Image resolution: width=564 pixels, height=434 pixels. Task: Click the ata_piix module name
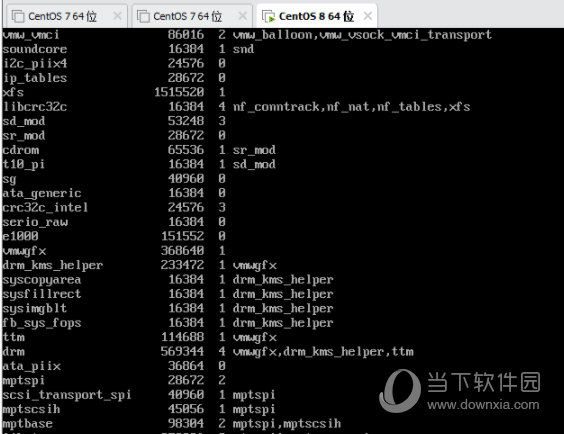pyautogui.click(x=31, y=366)
